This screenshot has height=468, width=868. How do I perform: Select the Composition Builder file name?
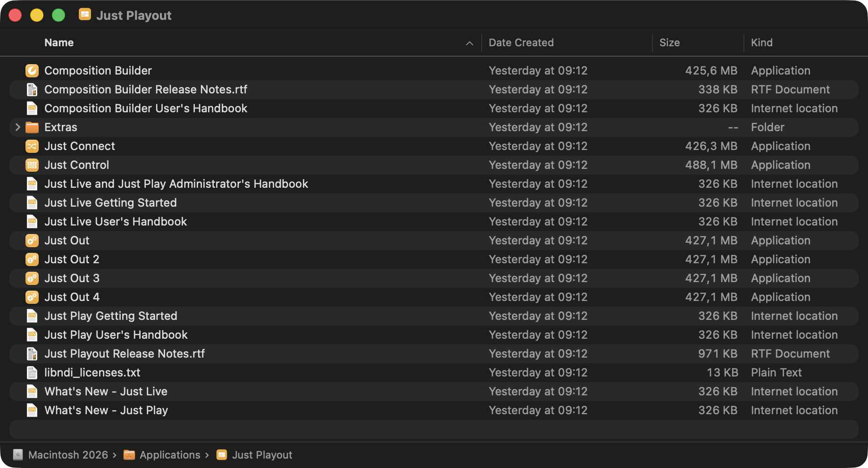tap(98, 71)
